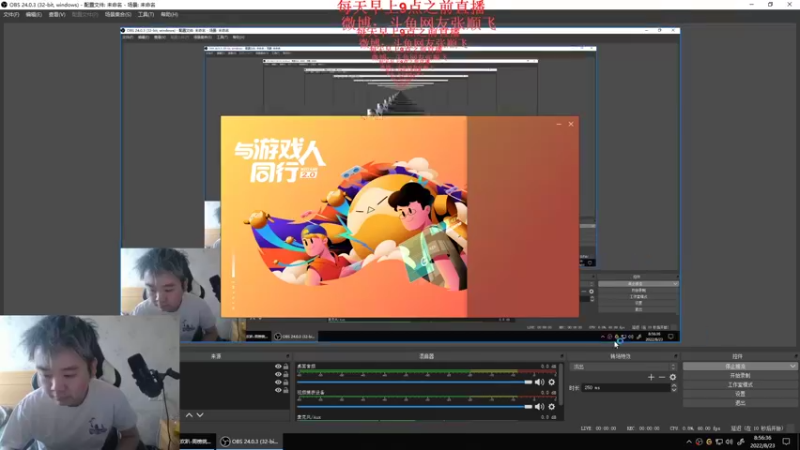This screenshot has width=800, height=450.
Task: Adjust the 桌面音频 volume slider
Action: tap(414, 382)
